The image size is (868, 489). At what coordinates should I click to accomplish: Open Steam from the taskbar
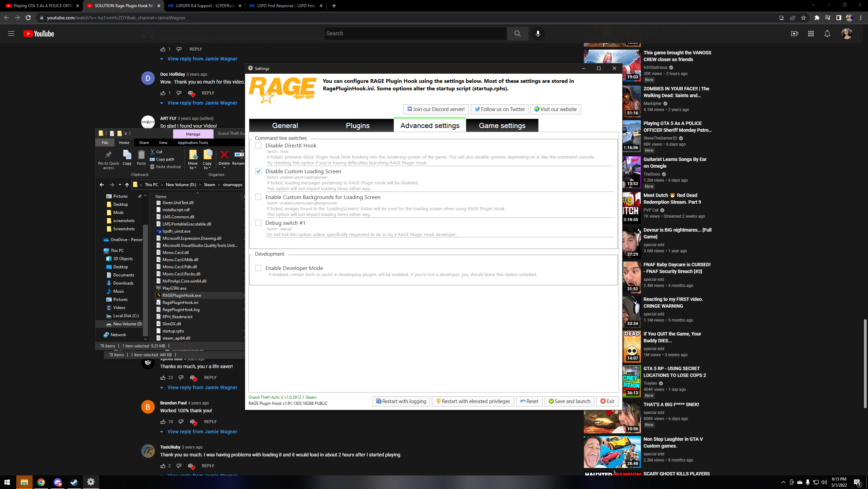74,482
